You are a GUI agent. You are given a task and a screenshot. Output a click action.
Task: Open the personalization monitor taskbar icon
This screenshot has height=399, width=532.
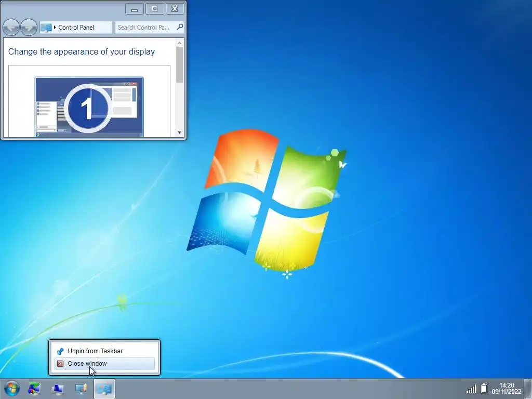click(x=81, y=389)
